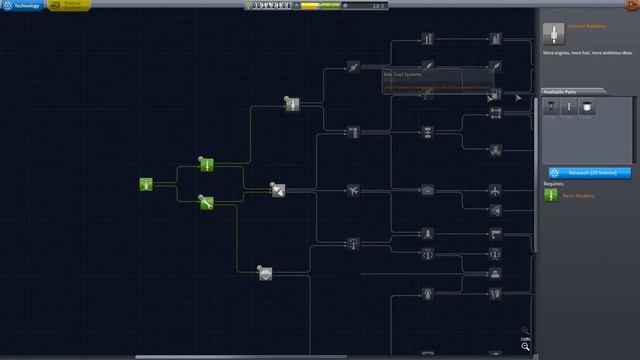
Task: Select the Heavy Rocketry twin-tank node
Action: click(x=427, y=39)
